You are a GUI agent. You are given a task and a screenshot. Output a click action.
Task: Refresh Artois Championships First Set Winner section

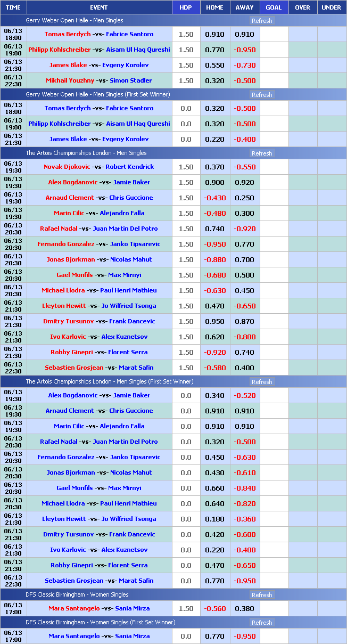click(x=261, y=382)
